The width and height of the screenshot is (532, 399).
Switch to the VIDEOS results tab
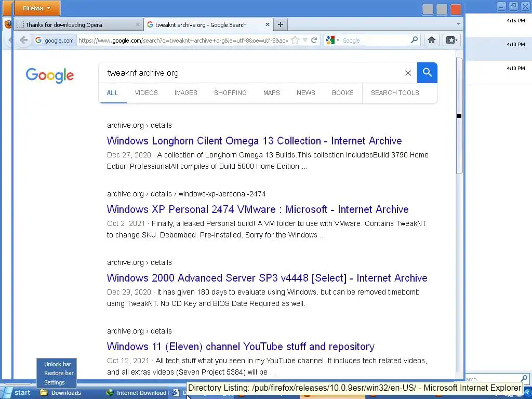pyautogui.click(x=146, y=93)
